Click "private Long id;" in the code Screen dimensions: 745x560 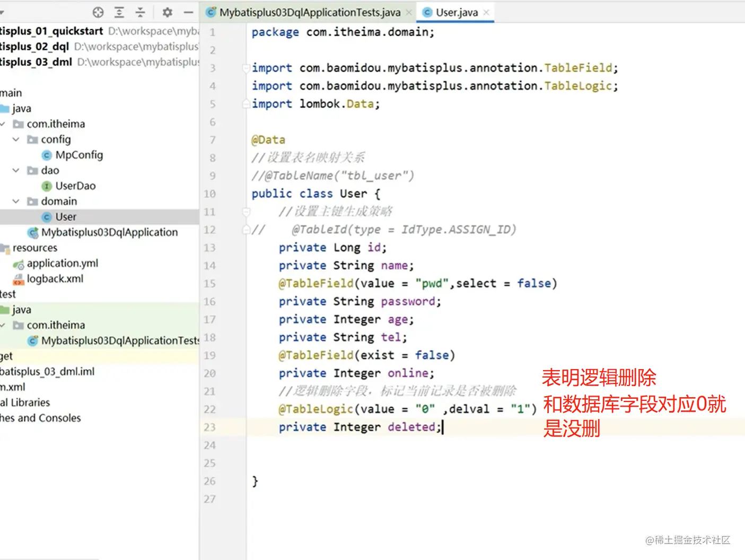pos(333,248)
